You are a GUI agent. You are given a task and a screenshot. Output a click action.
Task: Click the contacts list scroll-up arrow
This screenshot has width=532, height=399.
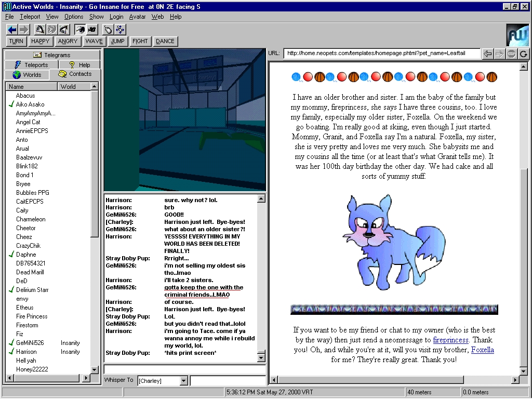tap(95, 87)
